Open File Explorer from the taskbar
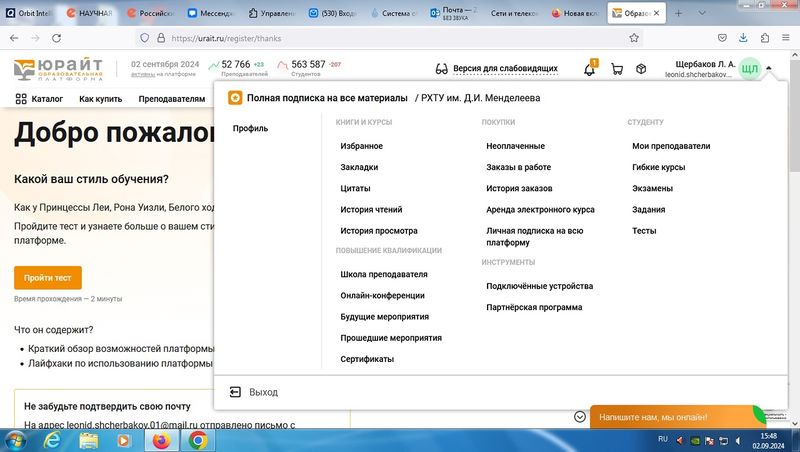 click(x=88, y=440)
